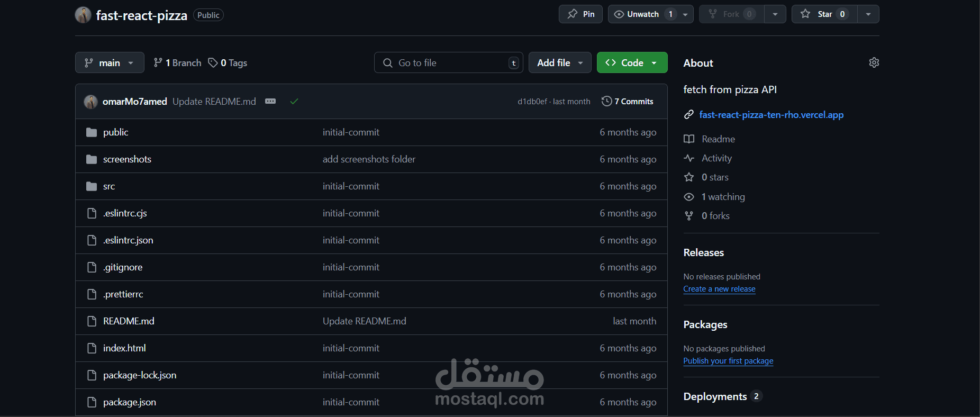Open the main branch selector dropdown

click(110, 62)
